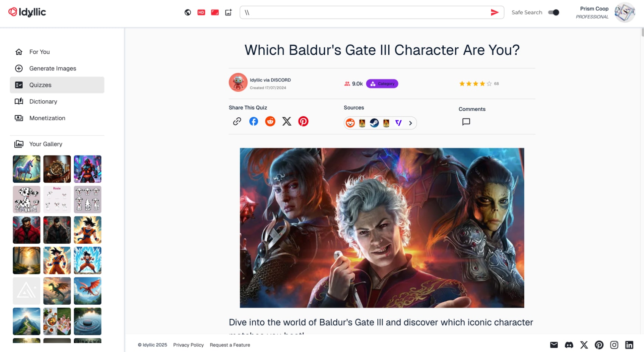
Task: Toggle the Safe Search switch
Action: tap(554, 12)
